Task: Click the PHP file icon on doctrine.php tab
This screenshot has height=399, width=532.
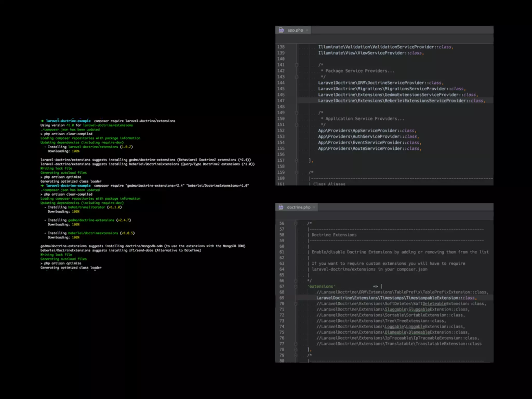Action: (281, 207)
